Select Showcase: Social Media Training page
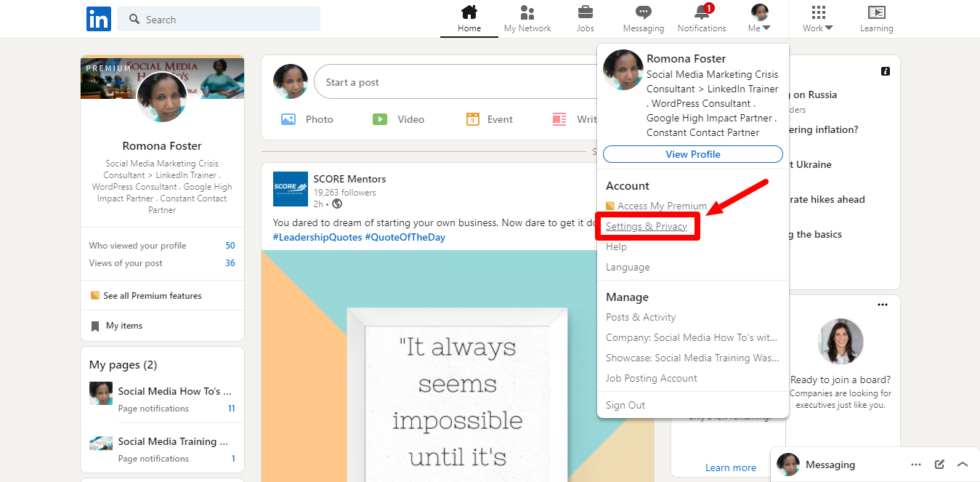This screenshot has height=482, width=980. [692, 358]
